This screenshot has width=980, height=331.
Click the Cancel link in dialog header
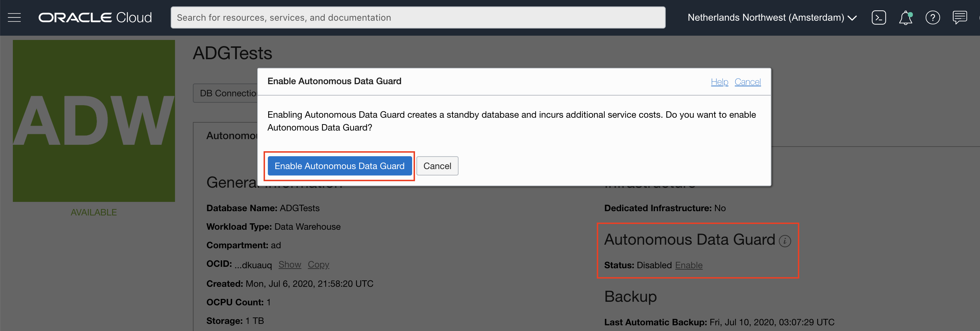click(x=747, y=82)
